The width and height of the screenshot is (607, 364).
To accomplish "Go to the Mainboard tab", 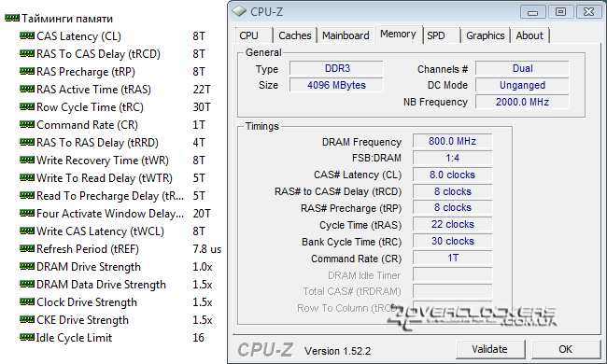I will coord(346,35).
